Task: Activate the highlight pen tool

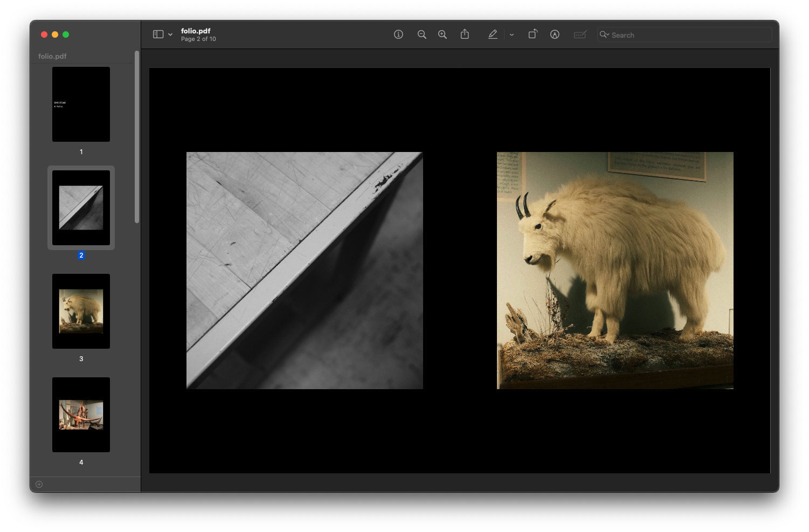Action: pos(493,34)
